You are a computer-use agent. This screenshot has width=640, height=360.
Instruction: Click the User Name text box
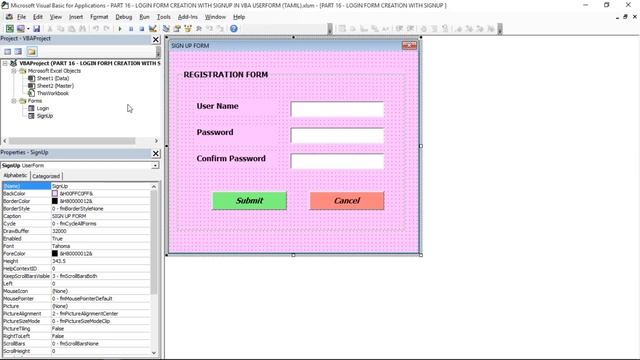pos(337,109)
